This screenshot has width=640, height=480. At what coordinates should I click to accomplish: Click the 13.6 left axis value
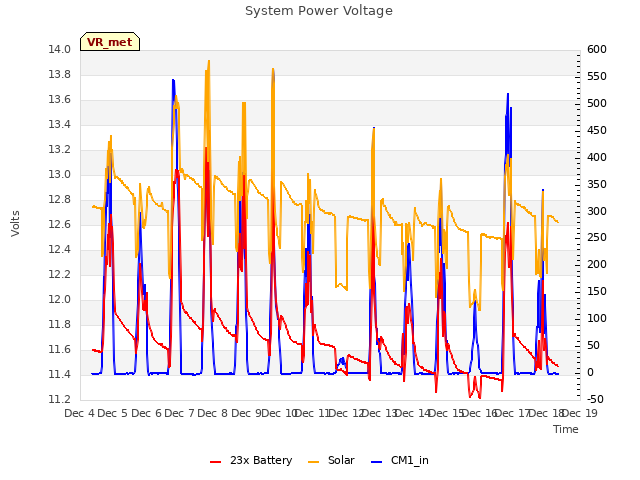point(59,100)
